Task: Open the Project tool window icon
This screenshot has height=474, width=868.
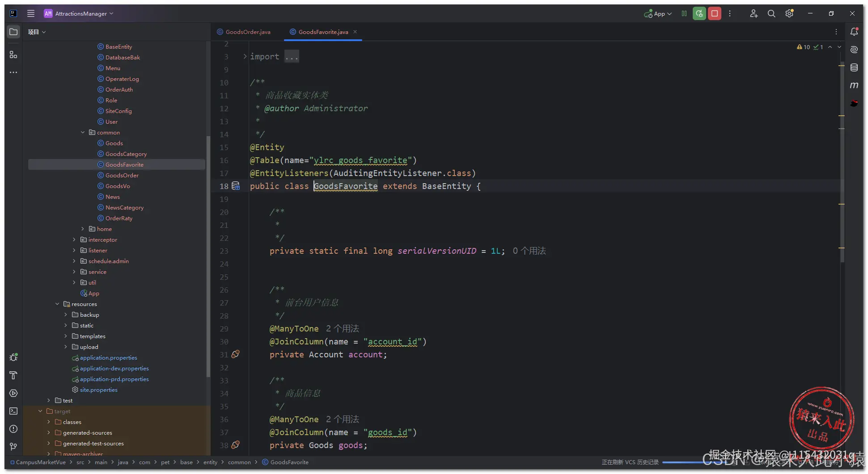Action: click(13, 32)
